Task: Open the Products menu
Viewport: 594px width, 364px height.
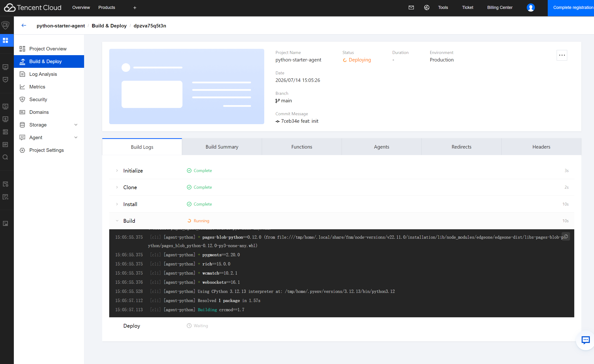Action: tap(107, 8)
